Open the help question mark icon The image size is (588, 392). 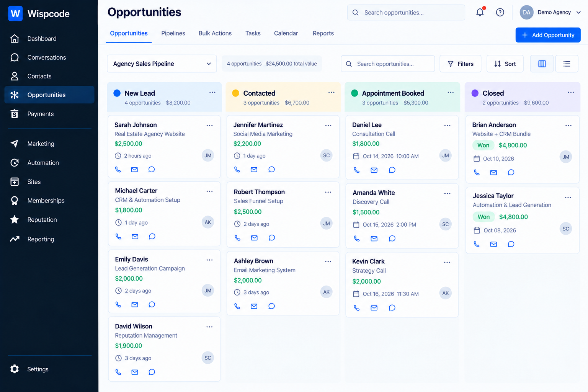click(x=500, y=12)
